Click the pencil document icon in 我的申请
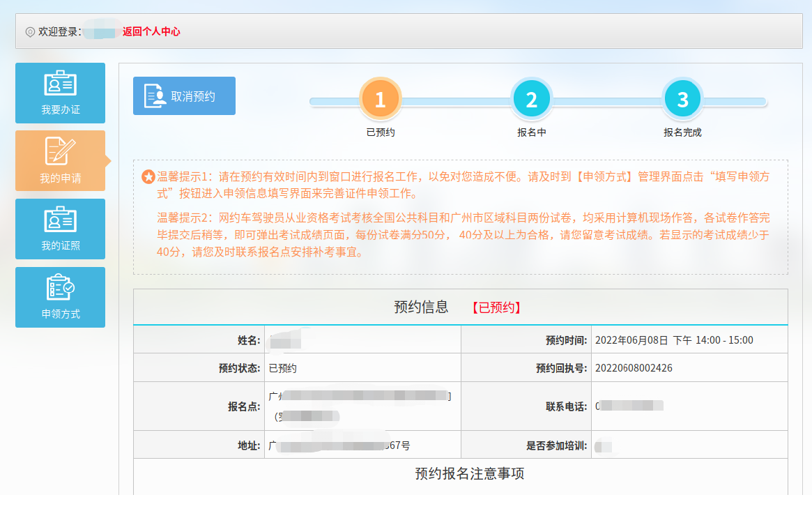Screen dimensions: 812x511 (x=60, y=151)
